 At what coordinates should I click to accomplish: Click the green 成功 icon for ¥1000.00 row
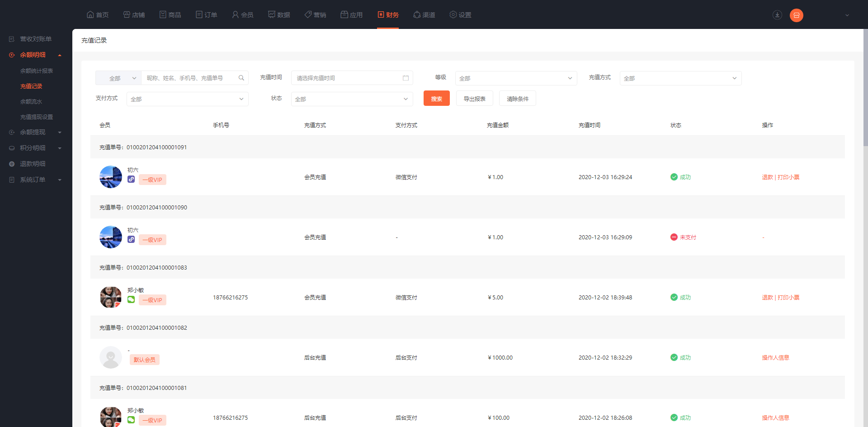click(674, 357)
